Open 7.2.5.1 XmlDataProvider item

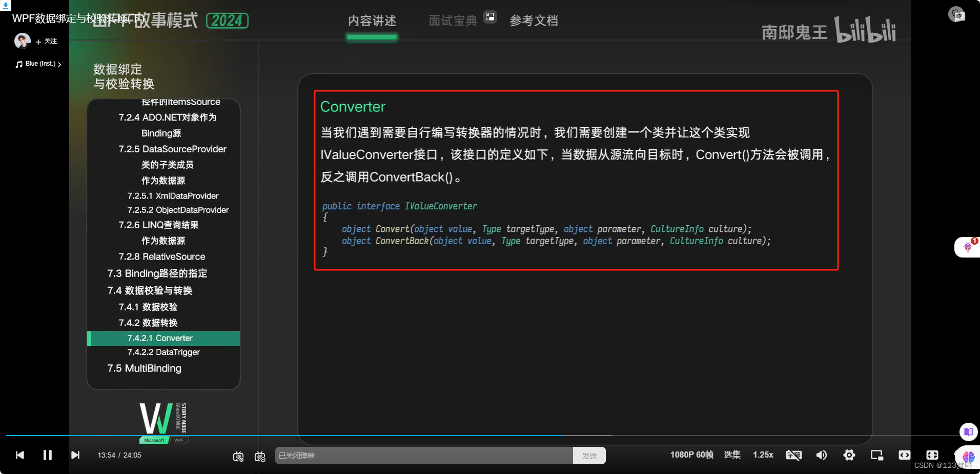coord(173,196)
